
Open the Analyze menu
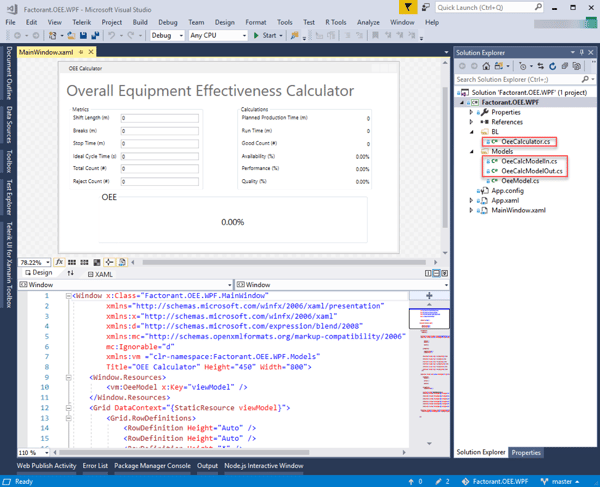pos(368,22)
